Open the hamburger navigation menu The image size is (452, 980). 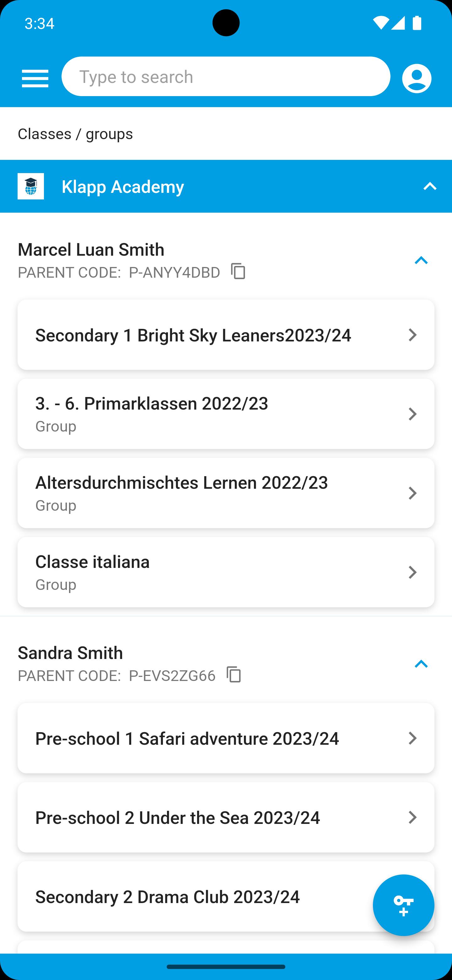click(x=35, y=79)
